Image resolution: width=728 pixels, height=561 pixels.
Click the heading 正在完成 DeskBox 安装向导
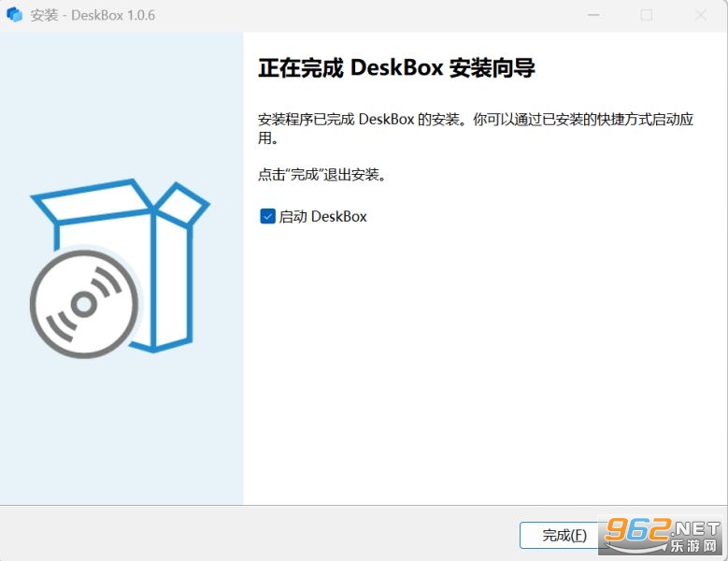tap(396, 68)
